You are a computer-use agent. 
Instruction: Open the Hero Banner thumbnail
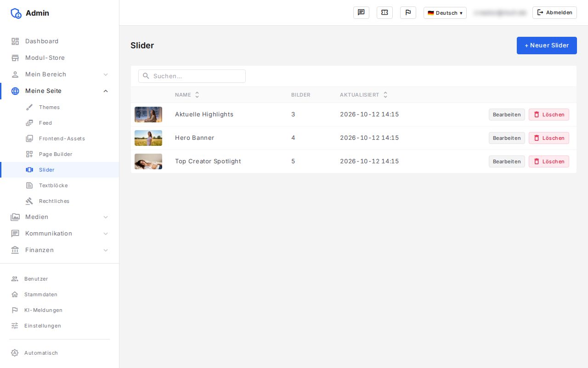148,138
